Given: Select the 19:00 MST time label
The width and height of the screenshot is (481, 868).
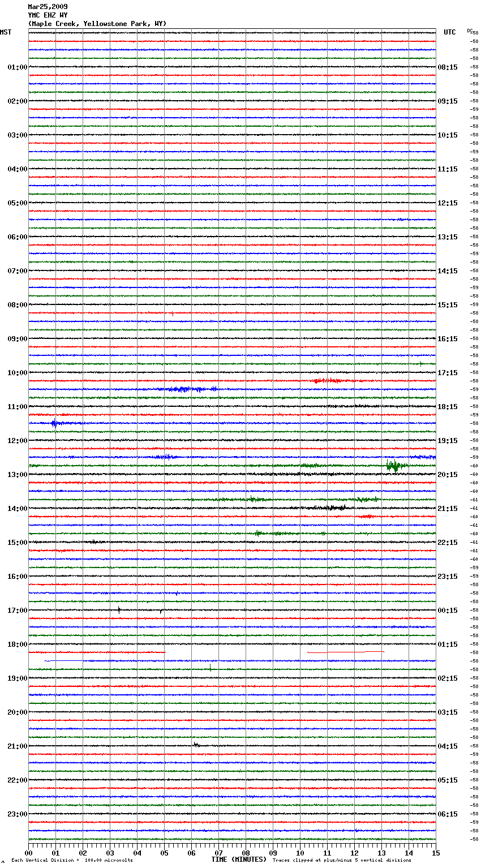Looking at the screenshot, I should point(18,678).
